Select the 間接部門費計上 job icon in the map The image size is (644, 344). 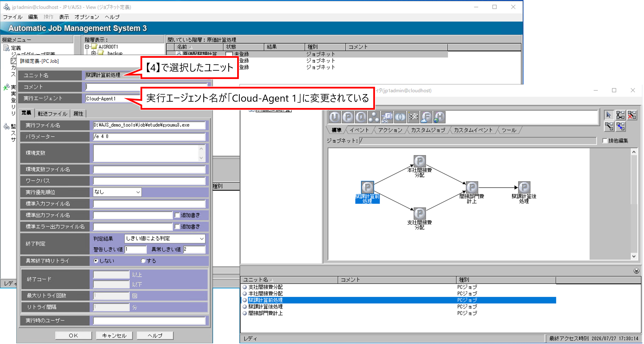[x=472, y=187]
